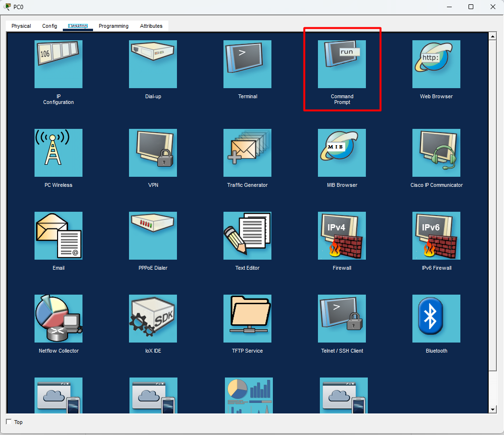Launch the PC Wireless utility
This screenshot has height=435, width=504.
click(x=59, y=153)
